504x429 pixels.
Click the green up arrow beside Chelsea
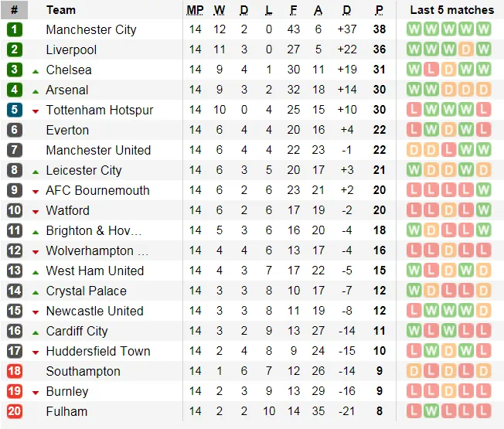pos(36,70)
